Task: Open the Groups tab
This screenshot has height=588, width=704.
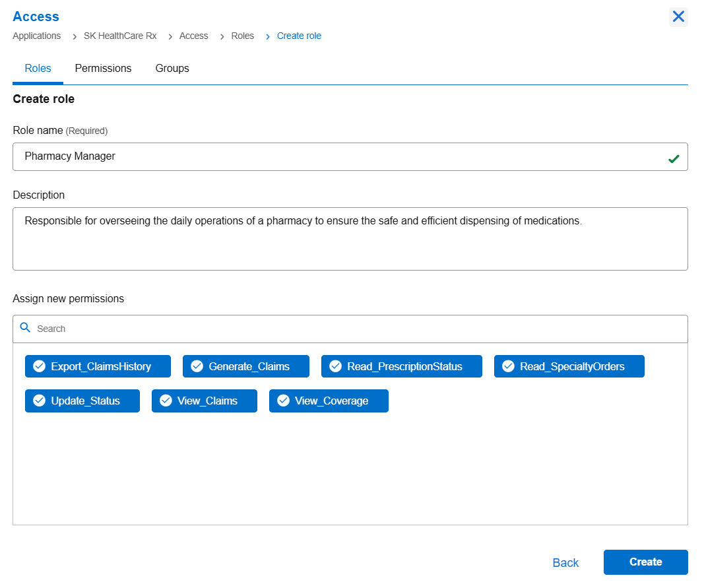Action: tap(172, 68)
